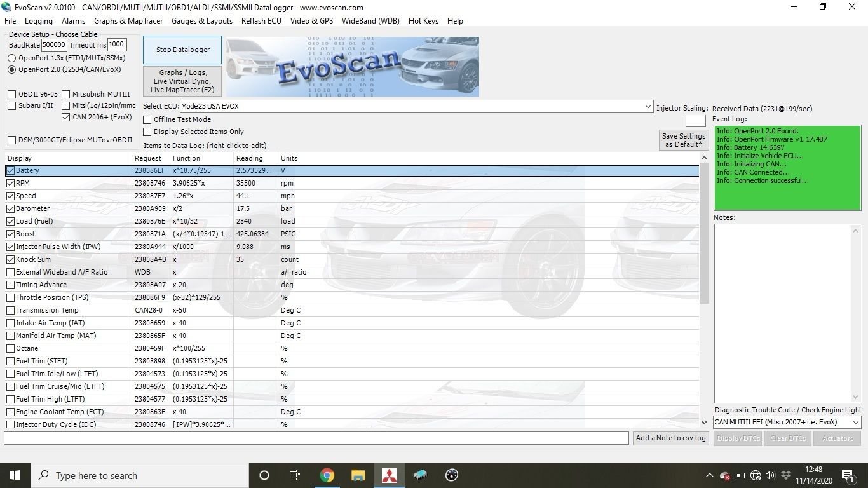868x488 pixels.
Task: Click into the BaudRate input field
Action: click(54, 44)
